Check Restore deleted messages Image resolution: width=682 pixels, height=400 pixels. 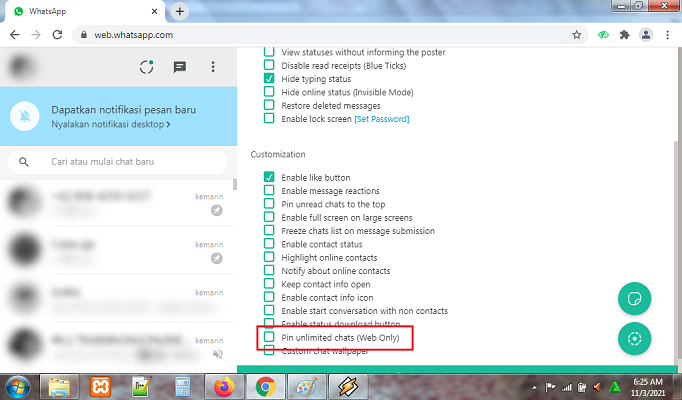(269, 105)
